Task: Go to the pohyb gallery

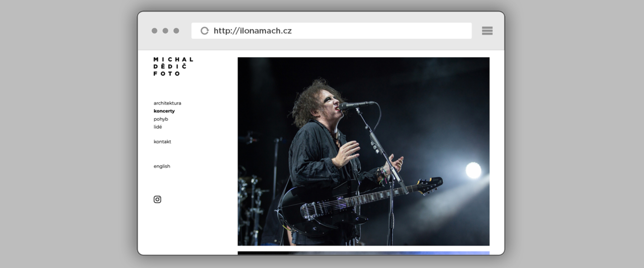Action: tap(161, 119)
